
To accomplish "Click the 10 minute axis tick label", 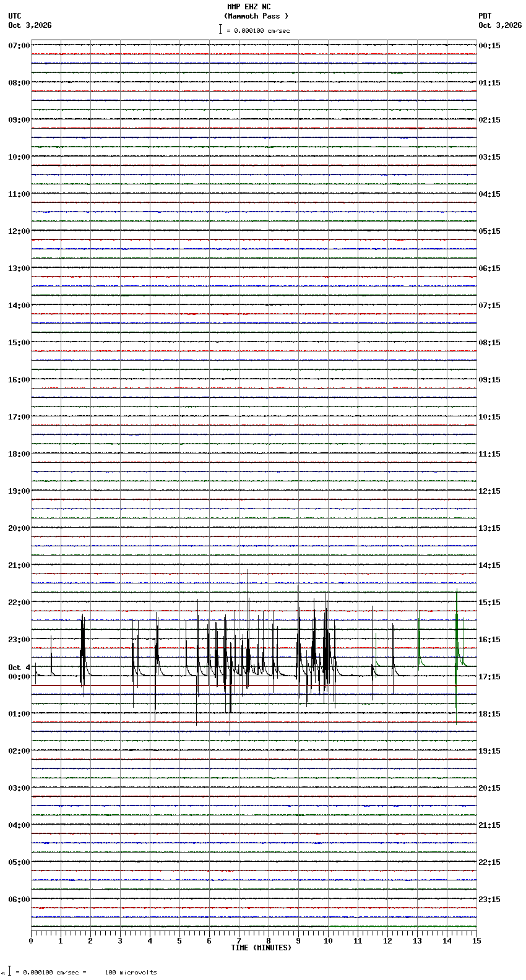I will [x=328, y=941].
